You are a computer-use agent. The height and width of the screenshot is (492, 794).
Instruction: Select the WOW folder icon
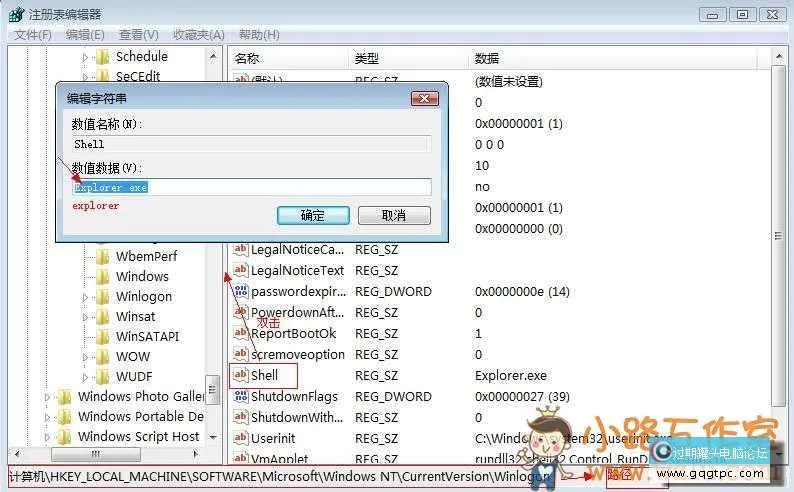(103, 356)
